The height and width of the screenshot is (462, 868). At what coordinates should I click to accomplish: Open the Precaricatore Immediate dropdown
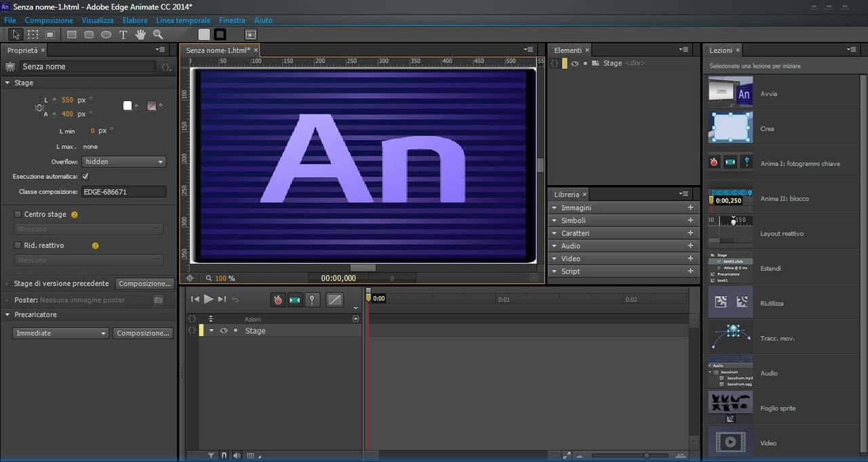61,333
